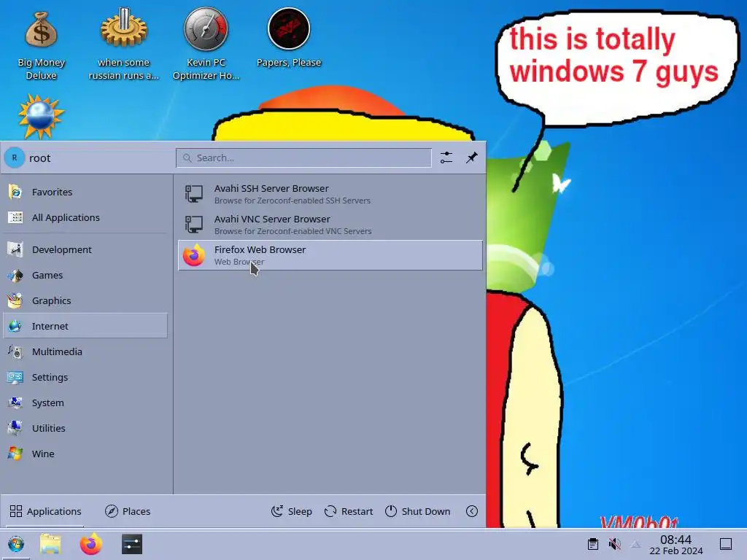Click the taskbar start orb
Screen dimensions: 747x560
[16, 544]
